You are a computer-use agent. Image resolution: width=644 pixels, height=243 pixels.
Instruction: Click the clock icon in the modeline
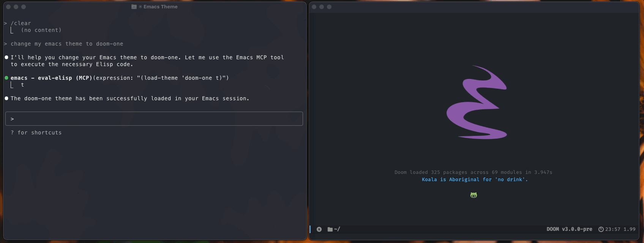point(601,229)
